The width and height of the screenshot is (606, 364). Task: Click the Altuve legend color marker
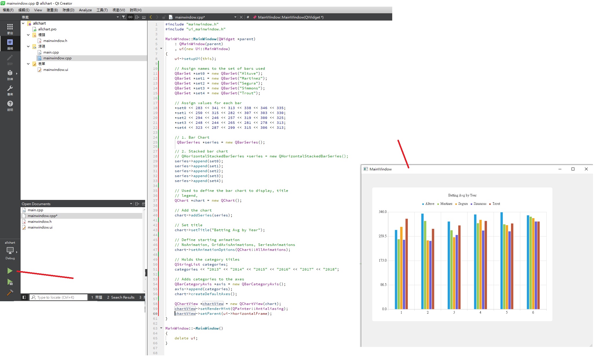tap(423, 204)
